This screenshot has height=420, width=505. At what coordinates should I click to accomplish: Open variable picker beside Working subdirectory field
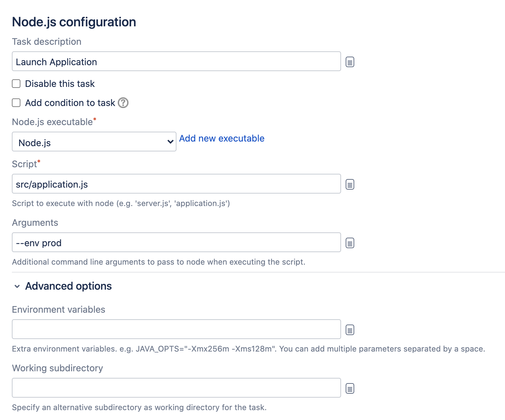pos(350,388)
